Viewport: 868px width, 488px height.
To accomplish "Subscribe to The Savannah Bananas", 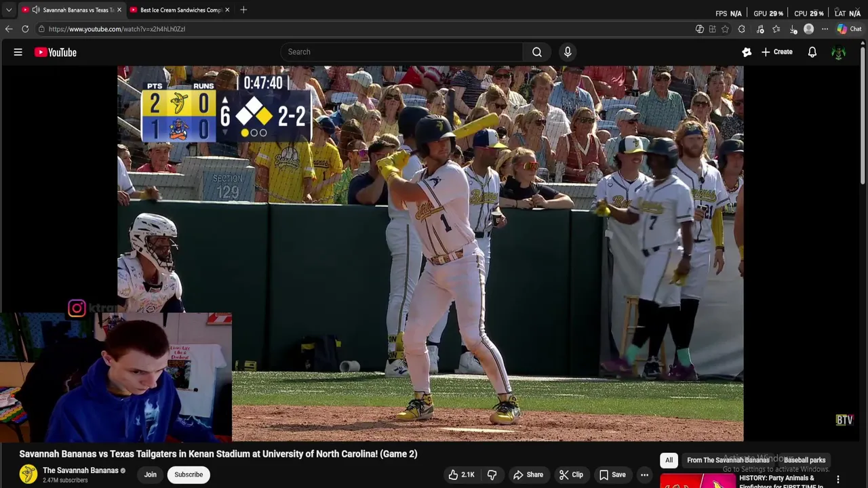I will click(x=189, y=474).
